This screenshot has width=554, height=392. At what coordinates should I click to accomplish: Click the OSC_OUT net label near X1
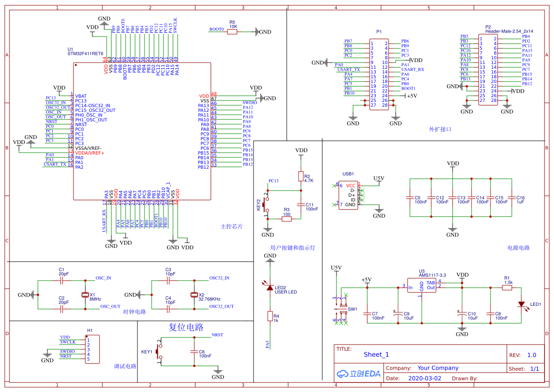tap(110, 307)
